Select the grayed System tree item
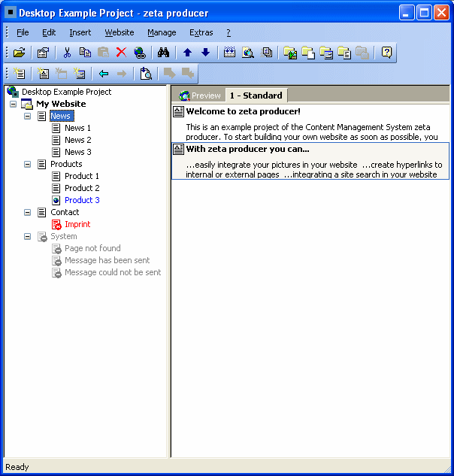 point(64,236)
